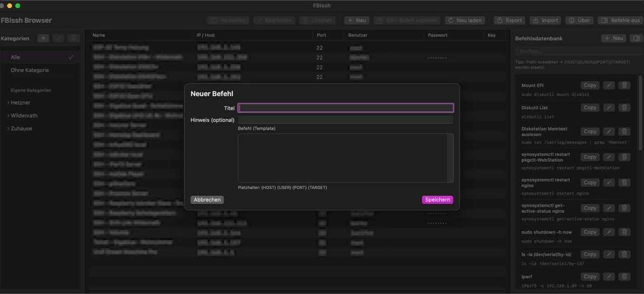Click edit pencil for Diskstation Memtest auslesen
Viewport: 644px width, 294px height.
[x=609, y=131]
